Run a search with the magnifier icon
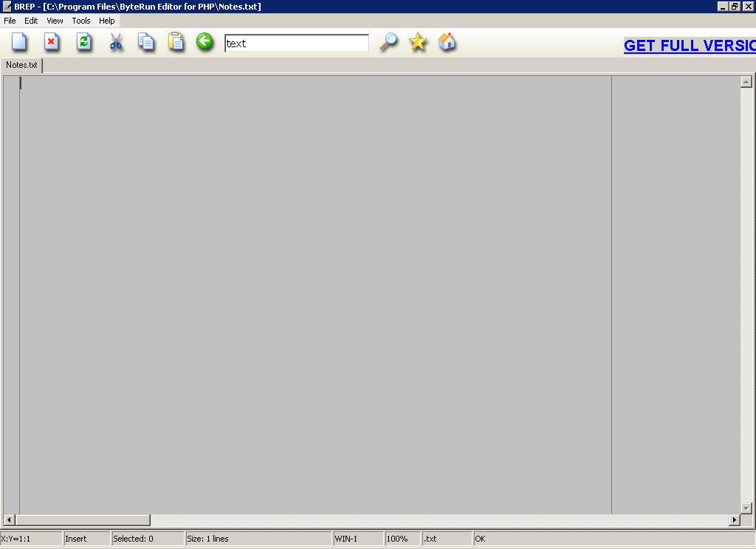Screen dimensions: 756x549 tap(388, 42)
